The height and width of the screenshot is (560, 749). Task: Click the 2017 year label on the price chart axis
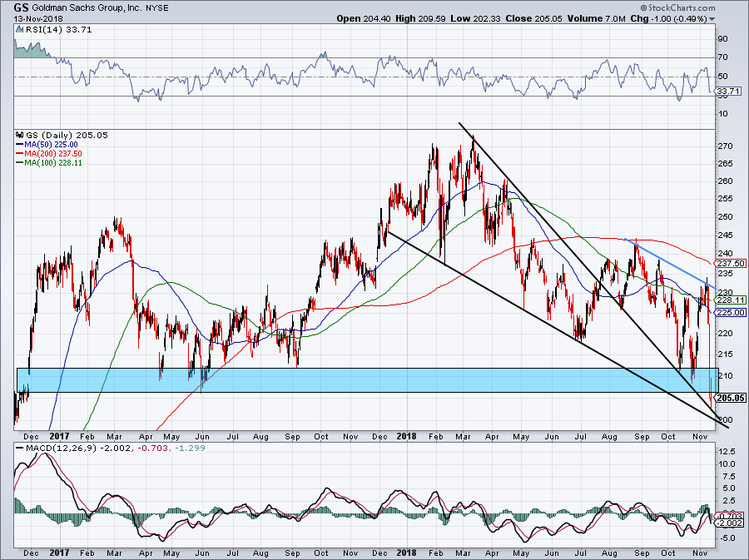[59, 436]
